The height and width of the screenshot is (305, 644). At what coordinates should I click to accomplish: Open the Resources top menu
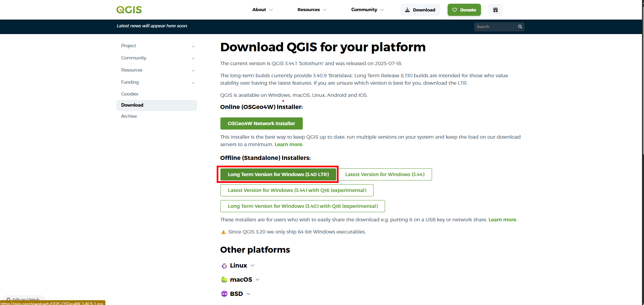pyautogui.click(x=312, y=10)
